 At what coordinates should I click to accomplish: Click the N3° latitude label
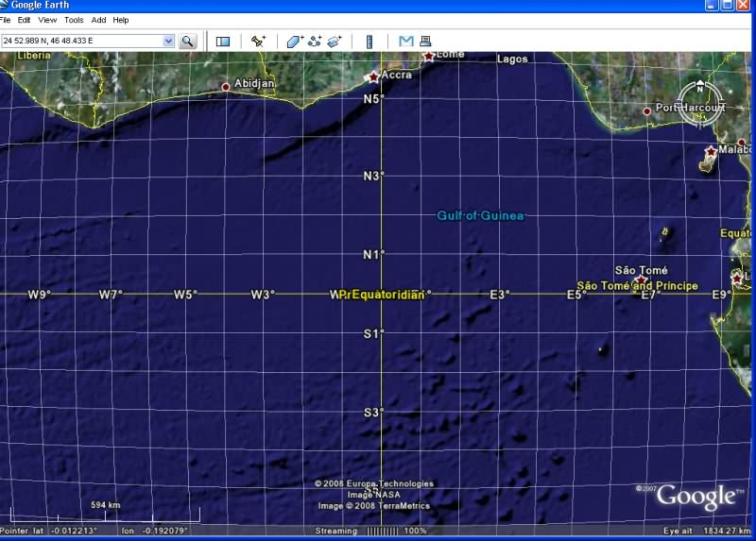[x=373, y=177]
